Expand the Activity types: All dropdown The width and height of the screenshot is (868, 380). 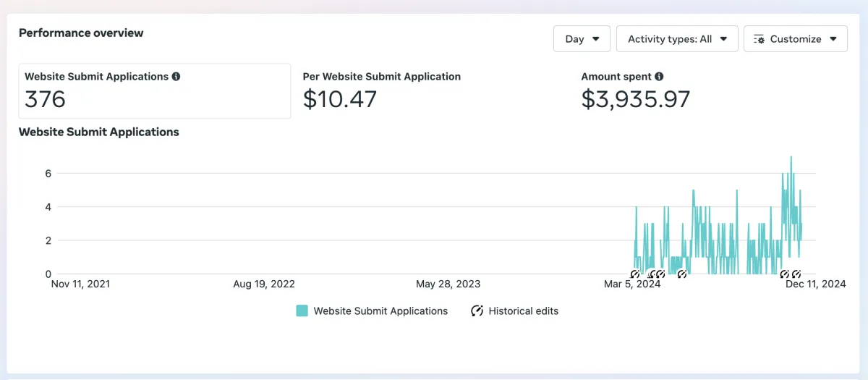pos(677,39)
